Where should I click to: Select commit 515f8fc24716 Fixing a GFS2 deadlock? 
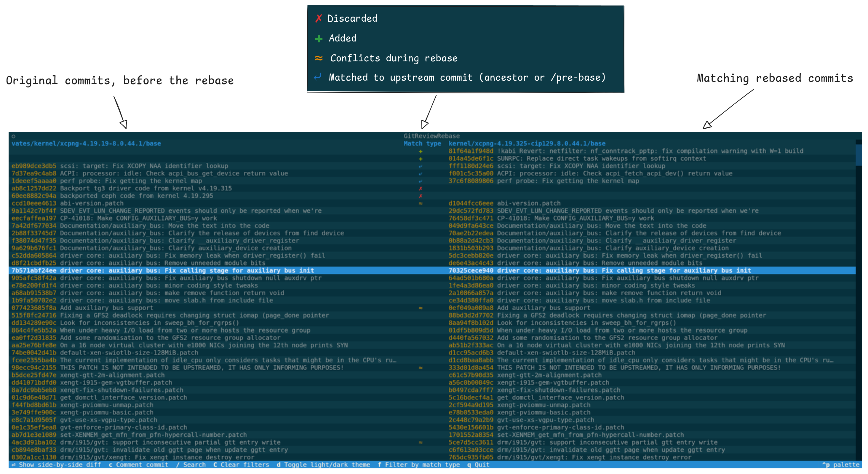[x=170, y=315]
